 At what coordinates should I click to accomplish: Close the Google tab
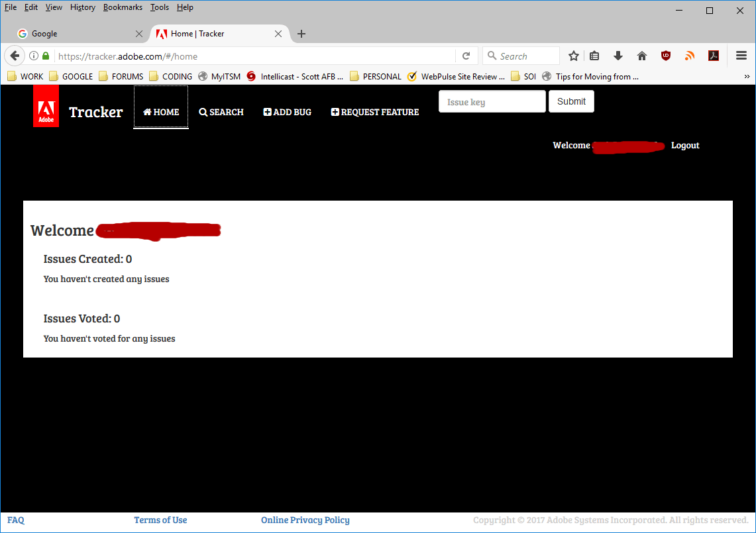pyautogui.click(x=139, y=34)
